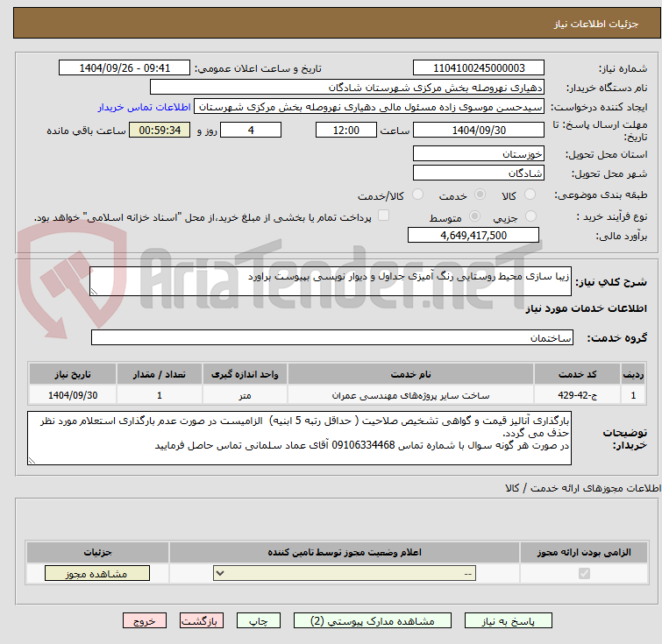The image size is (662, 644).
Task: Click the quantity cell showing 1
Action: (x=160, y=395)
